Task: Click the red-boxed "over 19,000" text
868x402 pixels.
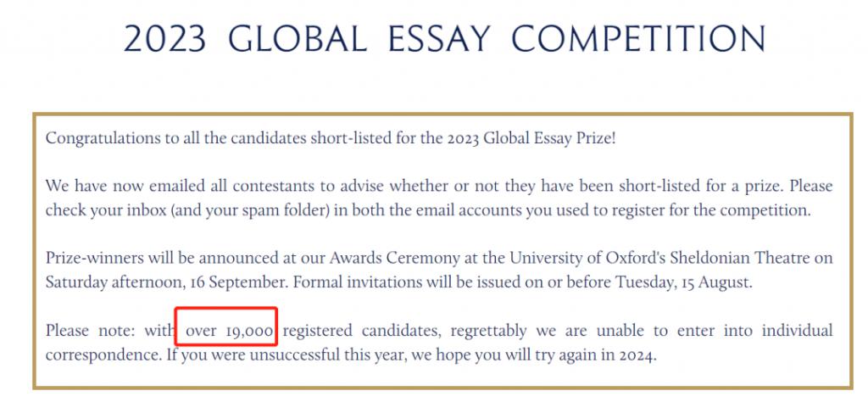Action: pos(228,330)
